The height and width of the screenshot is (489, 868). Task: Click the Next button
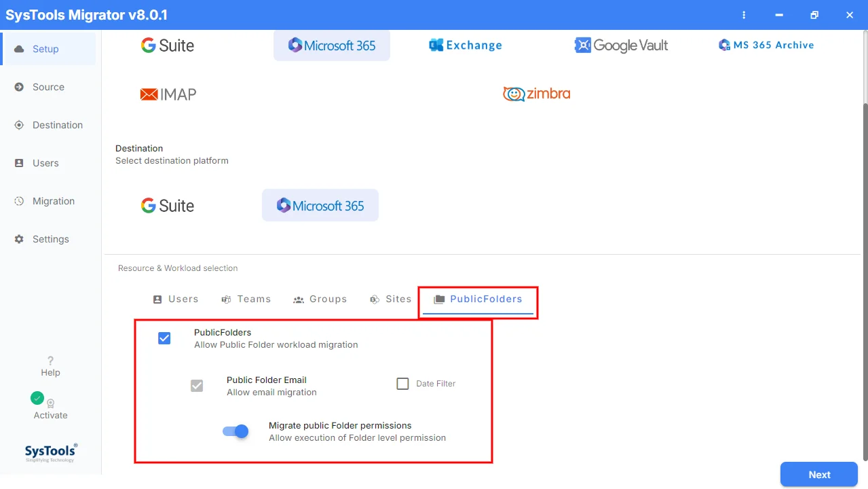click(x=819, y=475)
